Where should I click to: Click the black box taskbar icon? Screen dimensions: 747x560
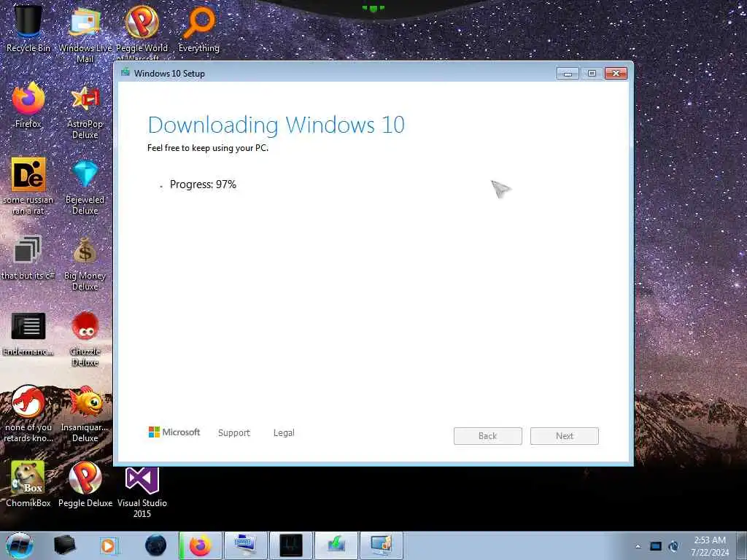tap(64, 545)
